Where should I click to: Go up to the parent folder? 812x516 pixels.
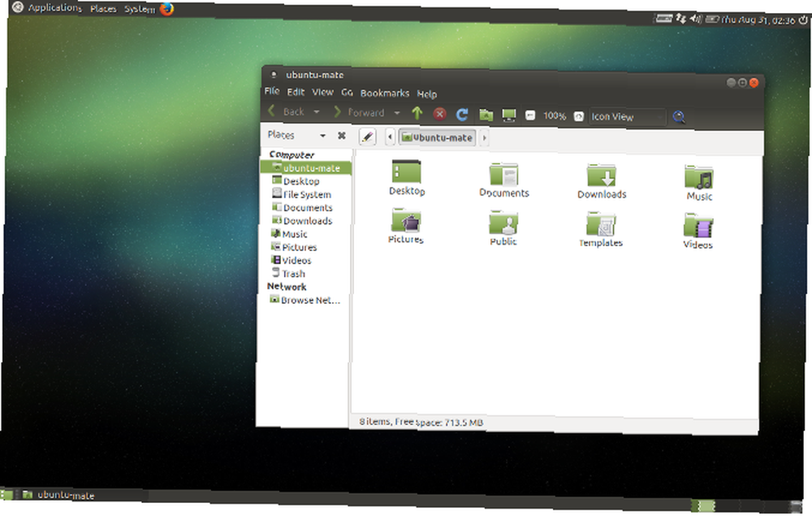pos(417,113)
